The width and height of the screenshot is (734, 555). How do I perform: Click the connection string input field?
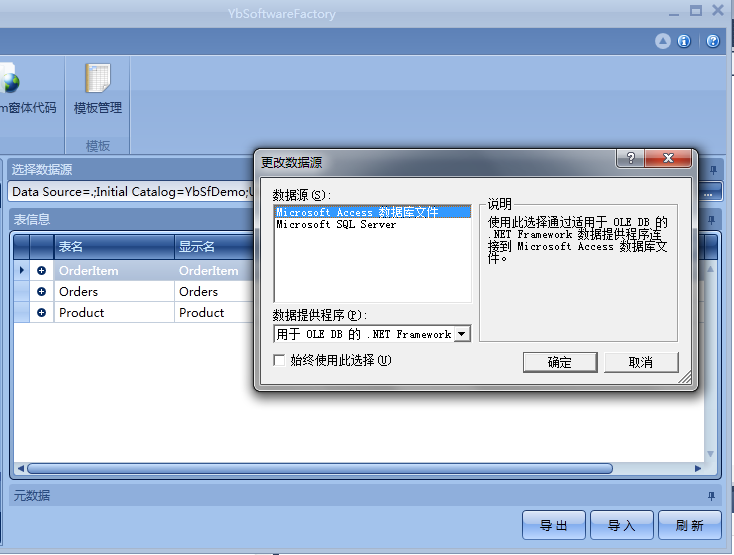pos(131,192)
